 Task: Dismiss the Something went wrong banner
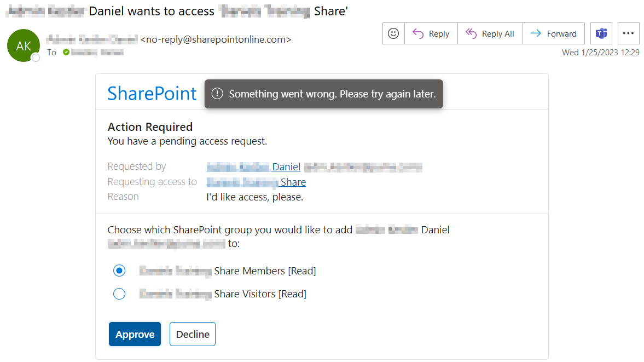(x=323, y=94)
